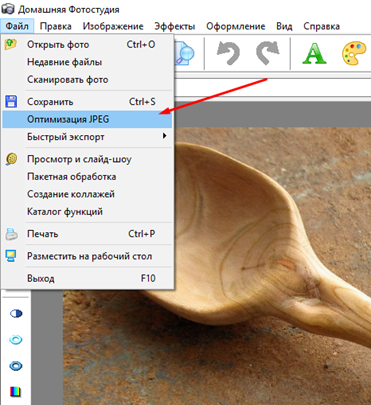Select Оптимизация JPEG menu item
The width and height of the screenshot is (371, 405).
87,119
